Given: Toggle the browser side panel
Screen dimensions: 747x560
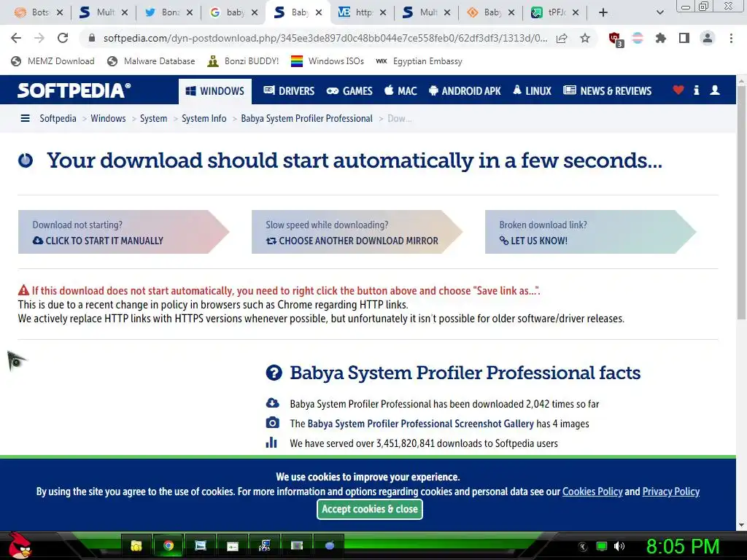Looking at the screenshot, I should pos(684,38).
